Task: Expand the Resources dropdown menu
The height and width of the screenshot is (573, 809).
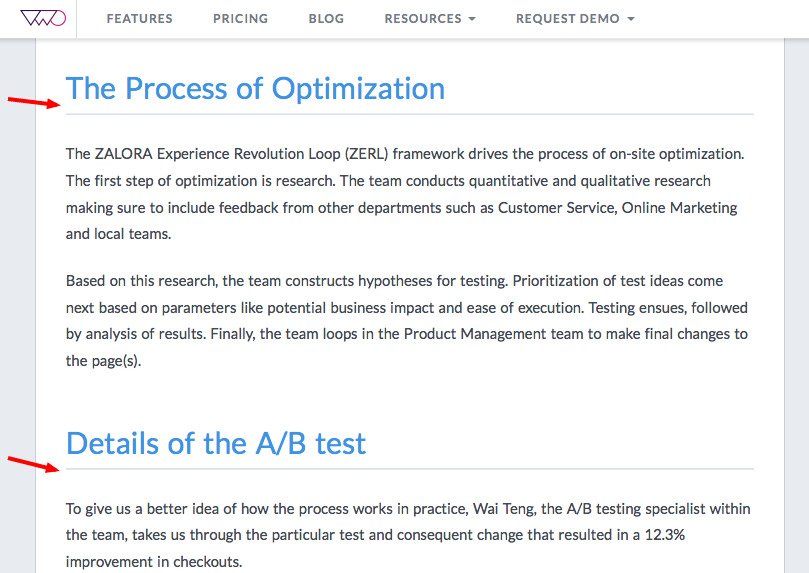Action: [x=430, y=19]
